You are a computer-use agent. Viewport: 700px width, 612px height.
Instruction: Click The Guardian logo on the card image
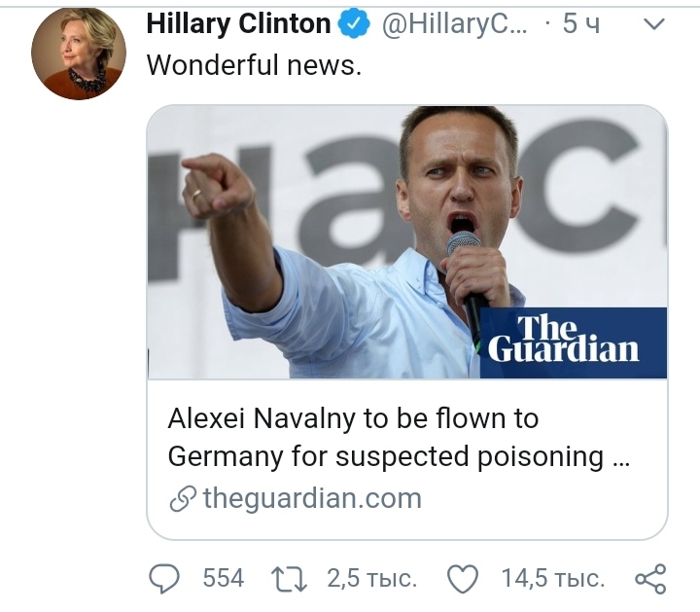click(x=563, y=339)
